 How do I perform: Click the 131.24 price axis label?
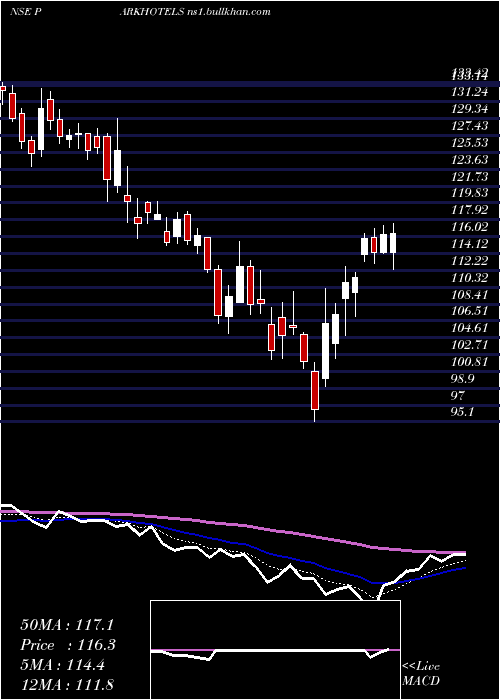pyautogui.click(x=470, y=92)
